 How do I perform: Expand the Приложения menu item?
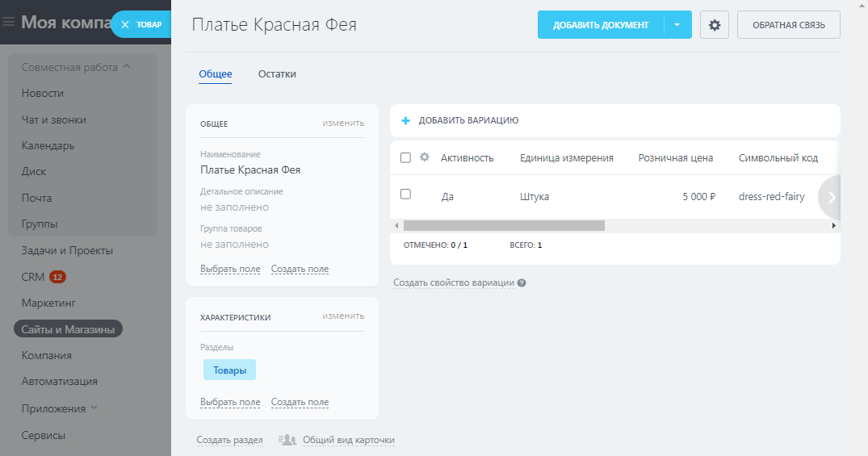(94, 408)
